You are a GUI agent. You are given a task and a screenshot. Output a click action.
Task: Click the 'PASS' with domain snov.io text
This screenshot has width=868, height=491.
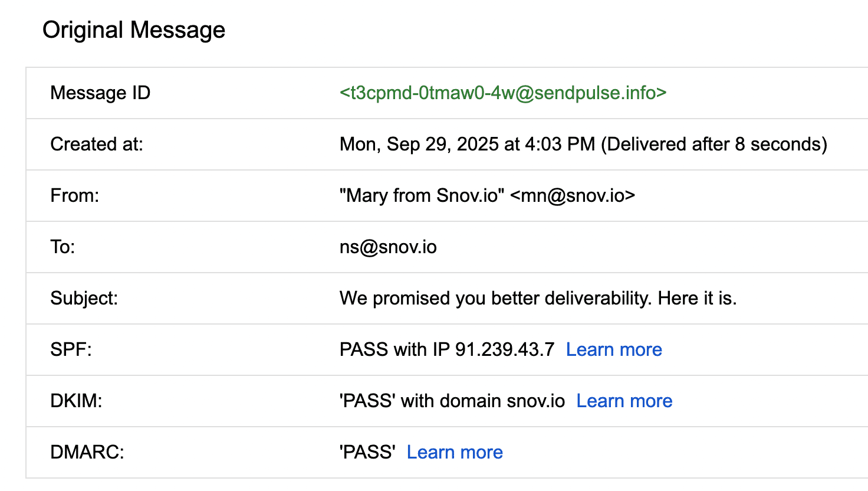coord(452,401)
